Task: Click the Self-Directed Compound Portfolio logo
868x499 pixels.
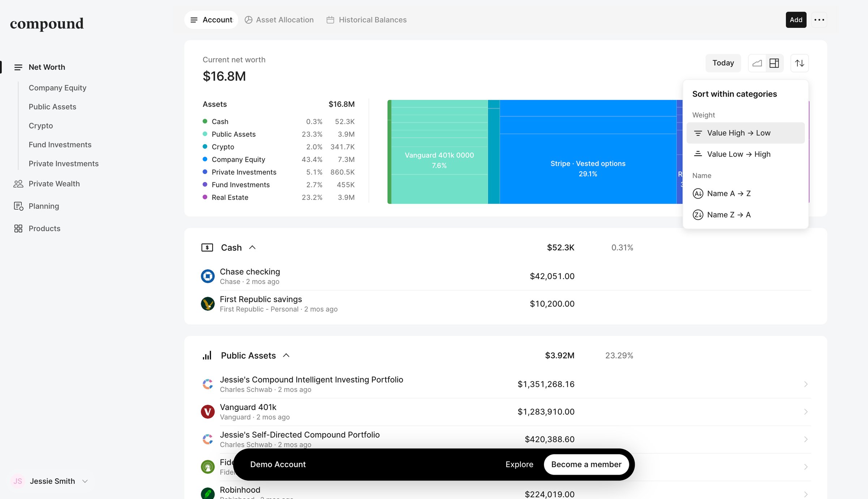Action: pos(208,439)
